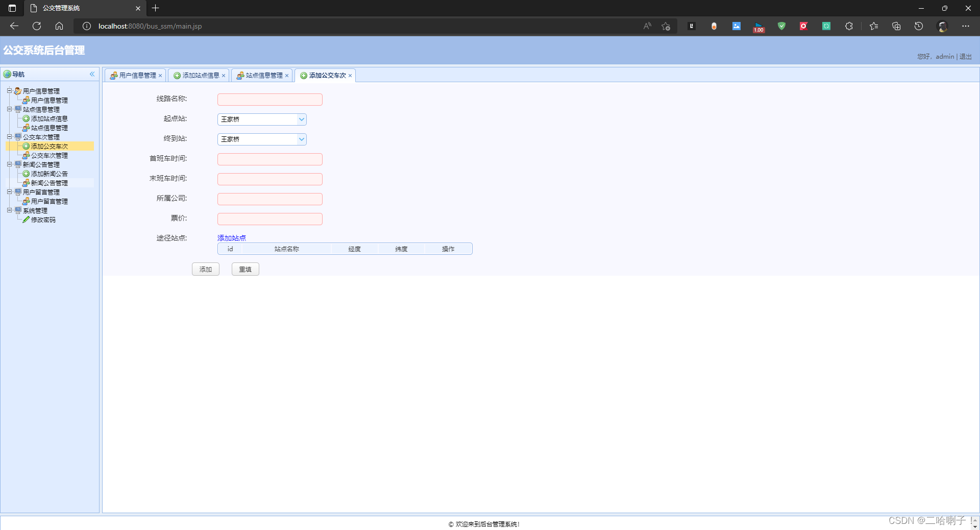Open the tab actions menu icon

pos(12,8)
